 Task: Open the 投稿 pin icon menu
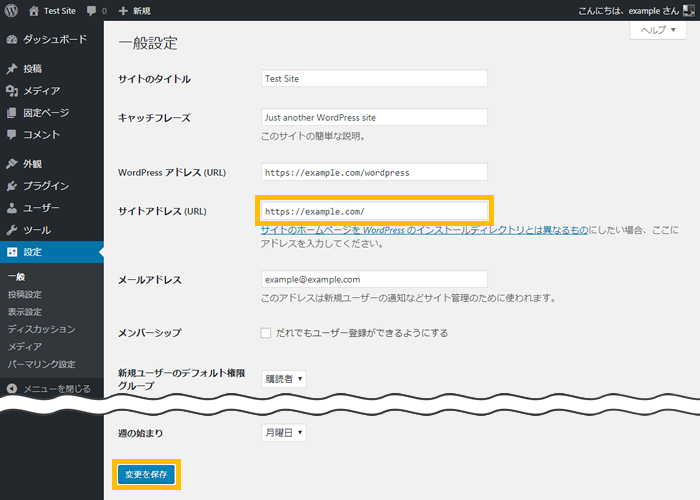click(x=11, y=69)
